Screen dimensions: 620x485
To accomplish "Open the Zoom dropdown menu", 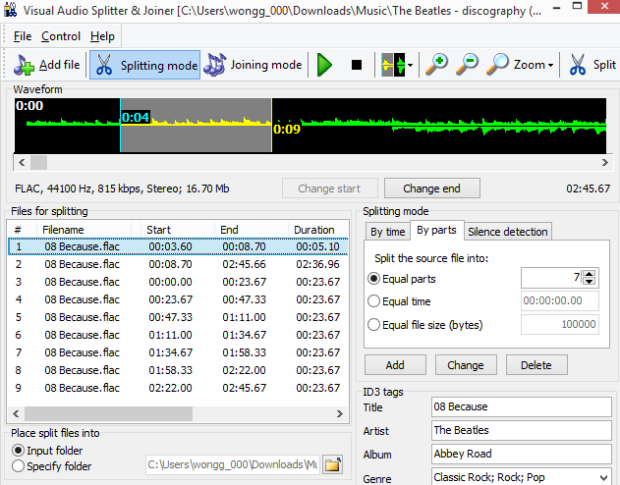I will (x=520, y=66).
